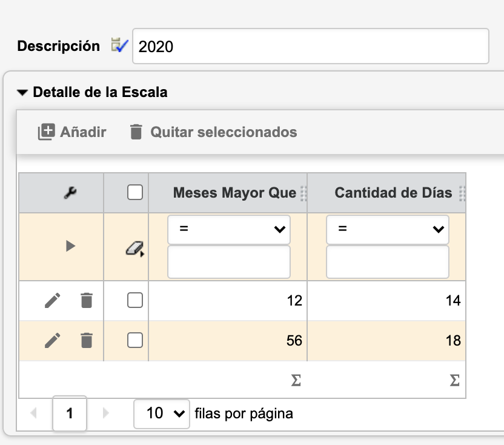Toggle the select-all checkbox in header
The height and width of the screenshot is (445, 504).
135,193
